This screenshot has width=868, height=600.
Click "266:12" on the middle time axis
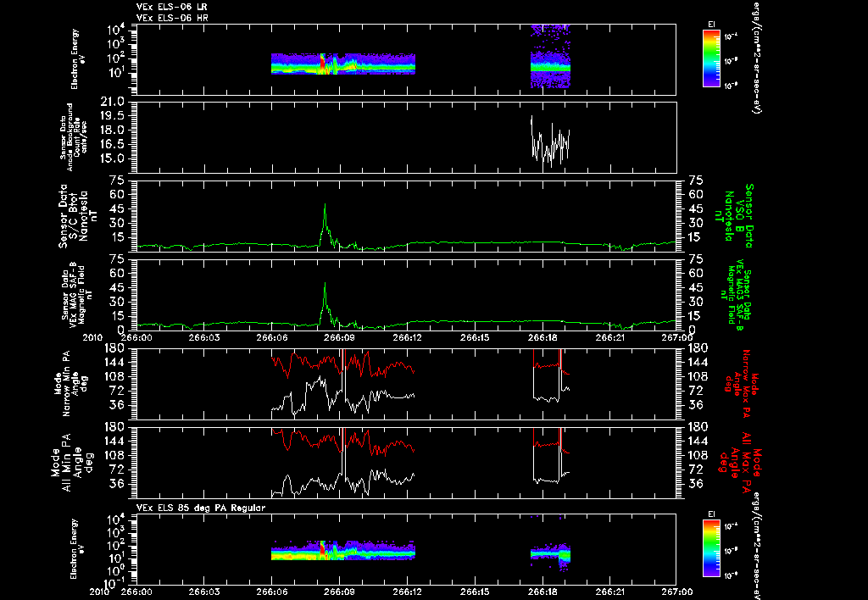tap(408, 337)
